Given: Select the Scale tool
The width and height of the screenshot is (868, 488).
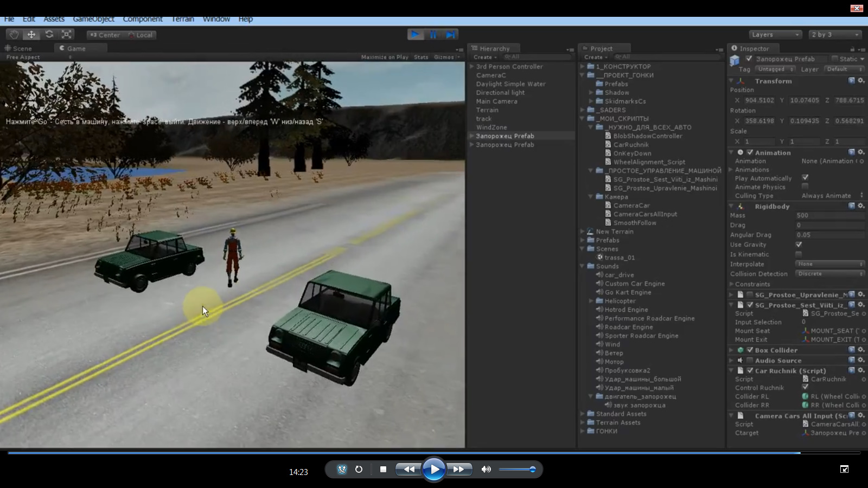Looking at the screenshot, I should click(66, 34).
